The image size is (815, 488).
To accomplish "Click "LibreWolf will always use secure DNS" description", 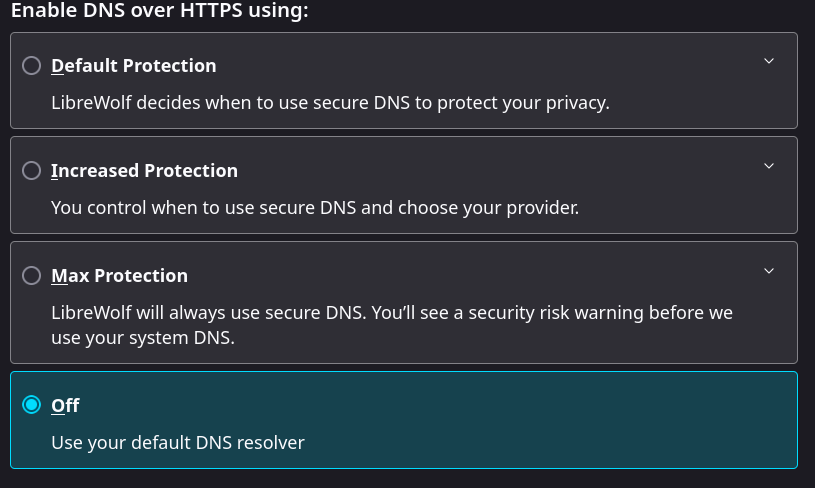I will tap(392, 313).
